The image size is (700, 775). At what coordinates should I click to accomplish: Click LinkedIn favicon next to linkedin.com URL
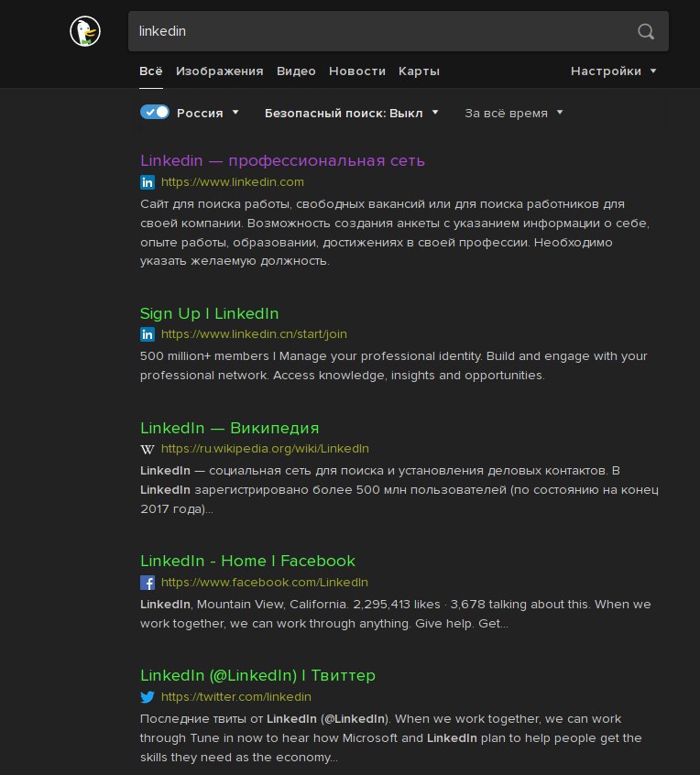[x=148, y=182]
